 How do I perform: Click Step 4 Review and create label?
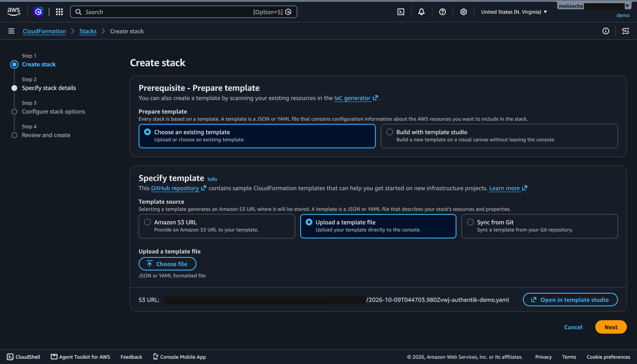[46, 135]
